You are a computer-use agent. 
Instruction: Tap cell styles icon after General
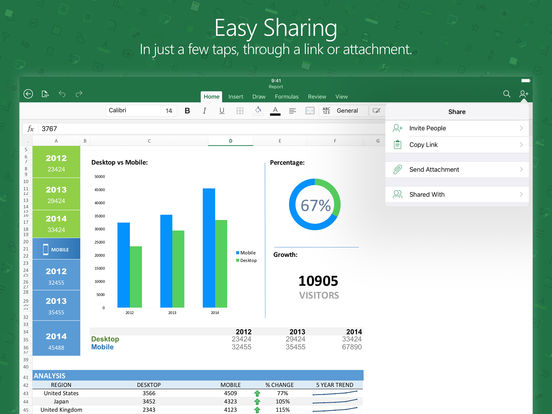[376, 111]
